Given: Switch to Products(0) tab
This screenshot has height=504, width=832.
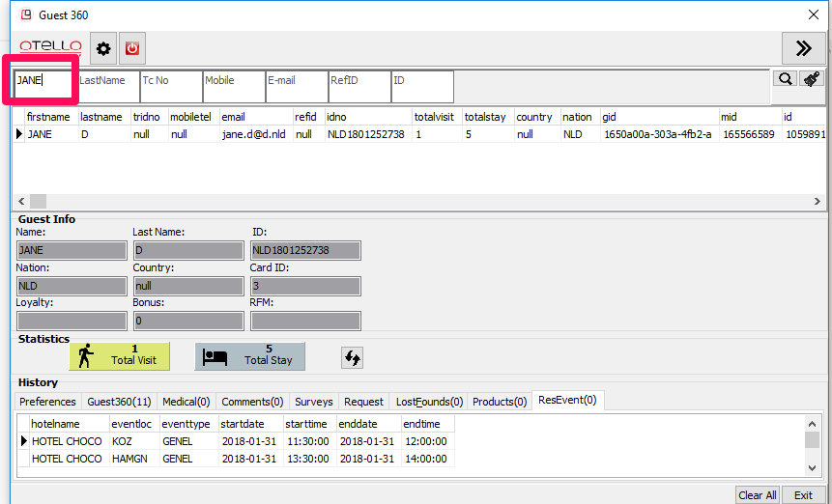Looking at the screenshot, I should coord(500,402).
